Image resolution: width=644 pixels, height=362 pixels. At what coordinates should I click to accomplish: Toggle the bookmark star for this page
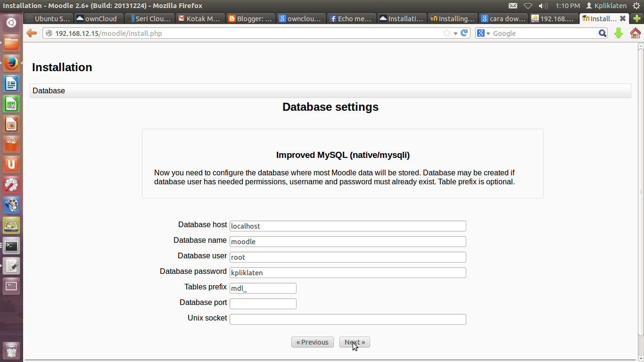447,33
